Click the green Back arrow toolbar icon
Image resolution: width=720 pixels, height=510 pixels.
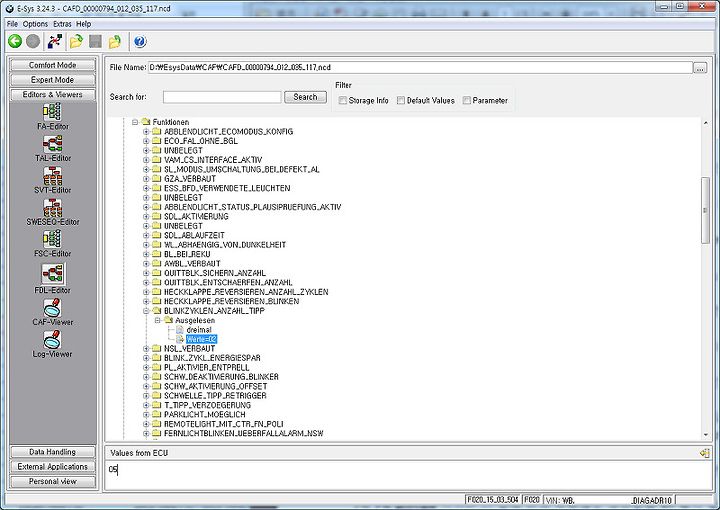(15, 42)
